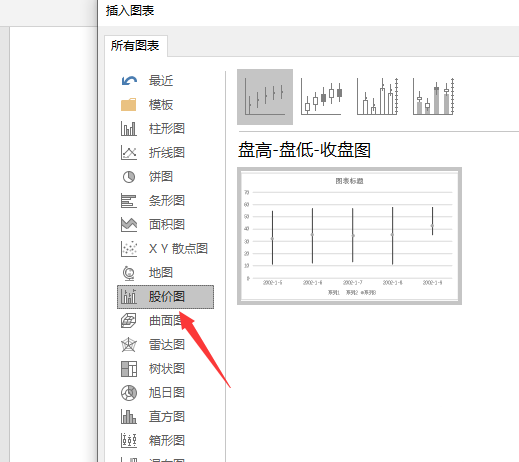Choose the open-high-low-close stock subtype

pos(321,97)
